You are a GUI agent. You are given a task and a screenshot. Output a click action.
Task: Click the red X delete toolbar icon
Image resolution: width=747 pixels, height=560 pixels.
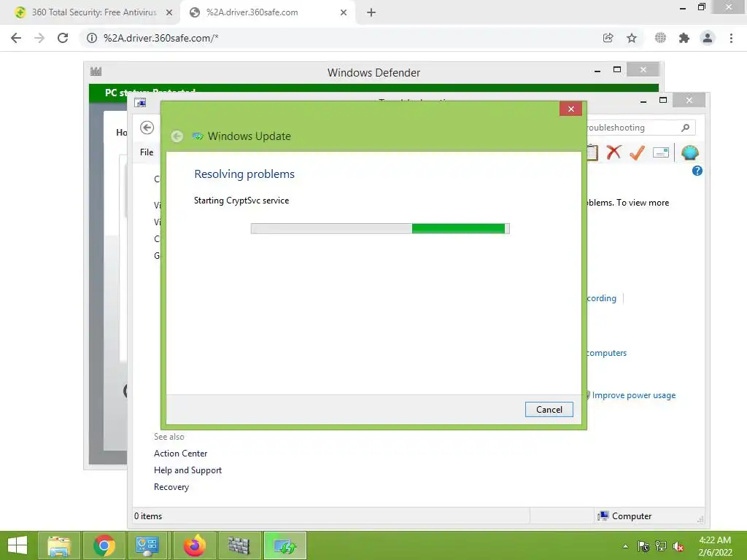(614, 152)
